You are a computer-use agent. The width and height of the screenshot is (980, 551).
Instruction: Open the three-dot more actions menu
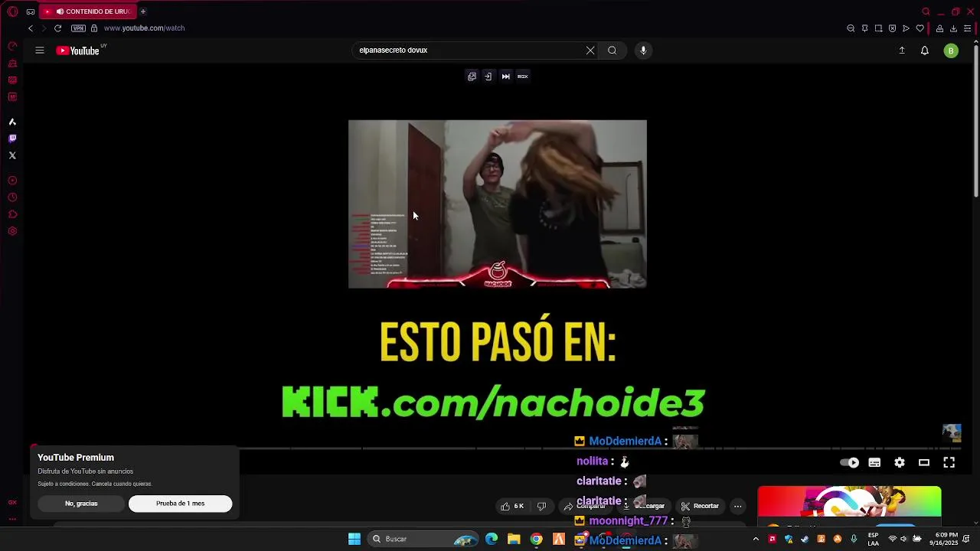pos(738,506)
